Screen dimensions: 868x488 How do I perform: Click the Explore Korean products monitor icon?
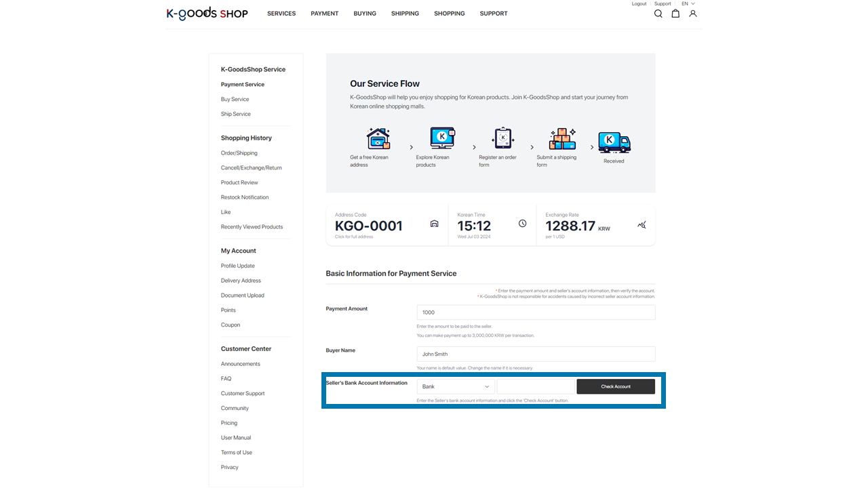442,138
